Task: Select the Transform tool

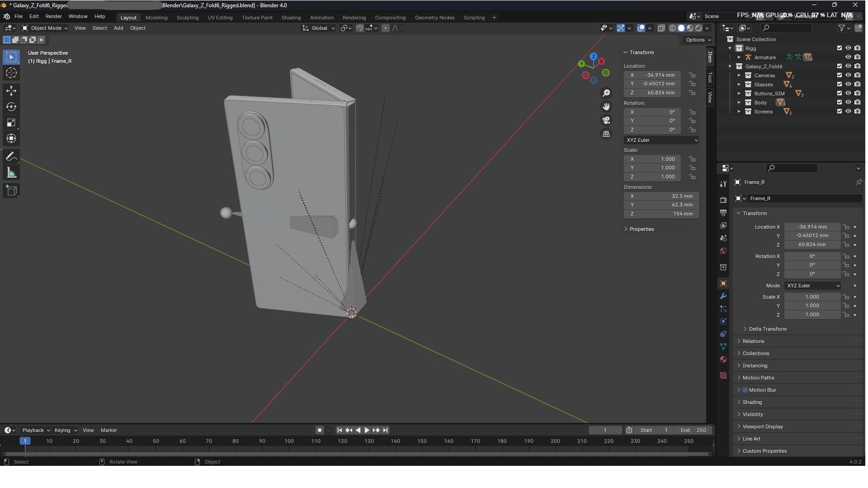Action: click(11, 138)
